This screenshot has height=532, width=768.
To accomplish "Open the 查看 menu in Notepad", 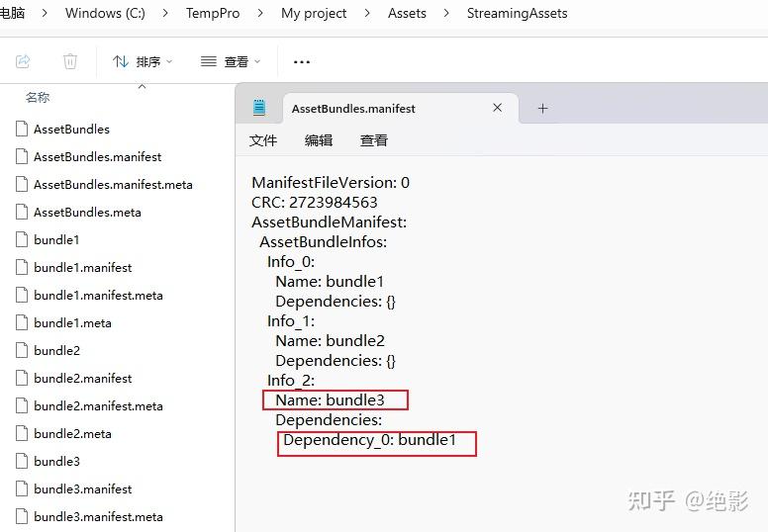I will pyautogui.click(x=374, y=140).
